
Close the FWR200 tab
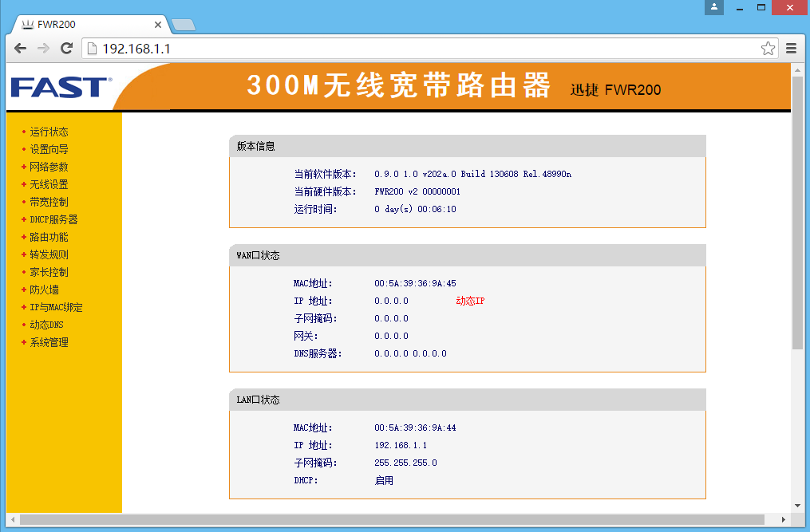click(158, 24)
